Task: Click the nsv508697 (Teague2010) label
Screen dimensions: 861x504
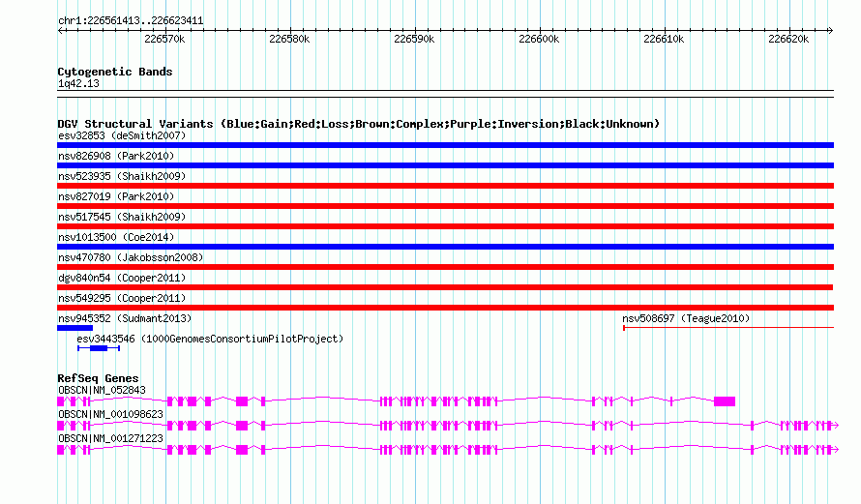Action: (686, 318)
